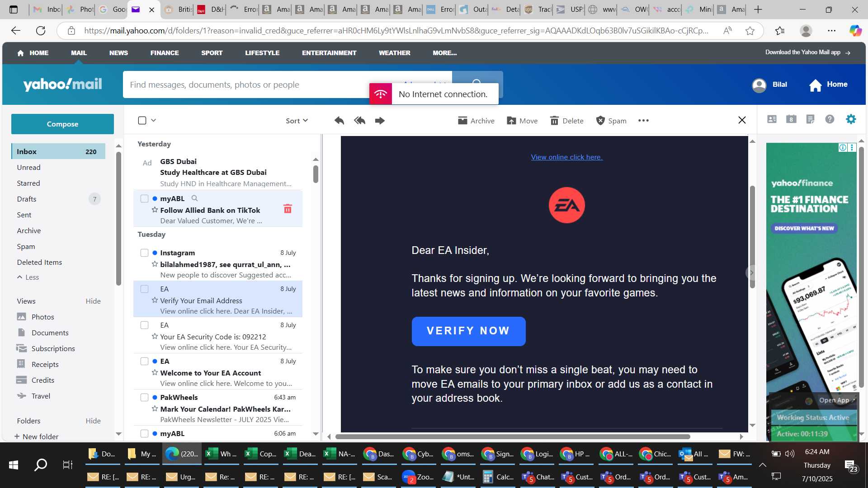The height and width of the screenshot is (488, 868).
Task: Select the Instagram email checkbox
Action: [144, 253]
